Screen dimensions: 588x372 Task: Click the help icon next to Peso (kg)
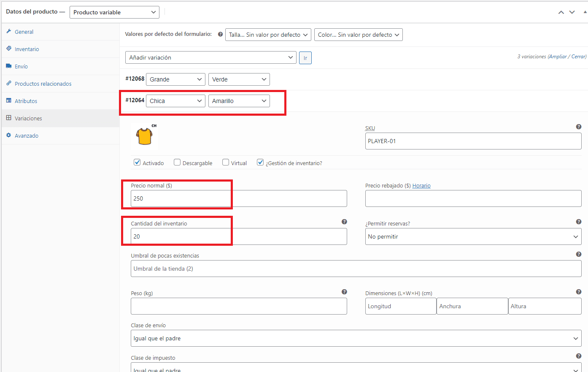click(x=344, y=292)
